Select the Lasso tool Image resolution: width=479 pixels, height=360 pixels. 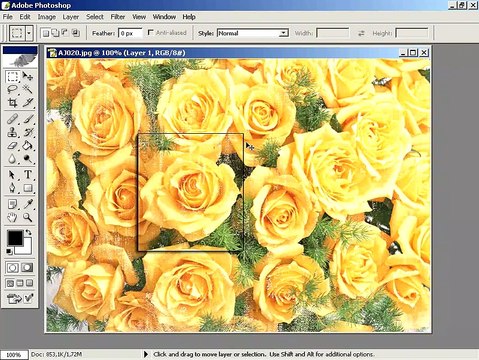[x=12, y=89]
